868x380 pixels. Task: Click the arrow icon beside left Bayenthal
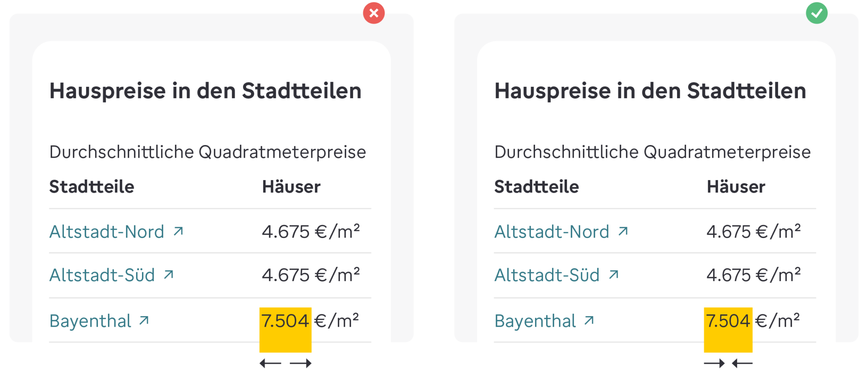coord(144,320)
